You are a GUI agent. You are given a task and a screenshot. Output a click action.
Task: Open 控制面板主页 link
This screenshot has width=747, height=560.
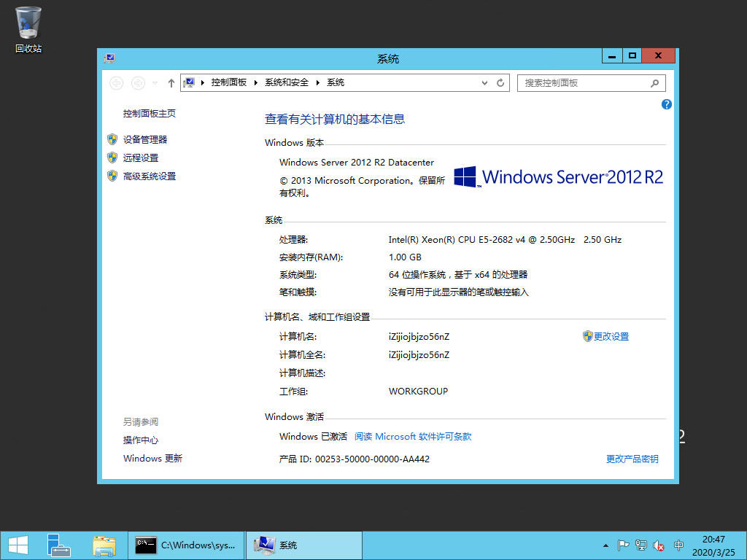[150, 113]
